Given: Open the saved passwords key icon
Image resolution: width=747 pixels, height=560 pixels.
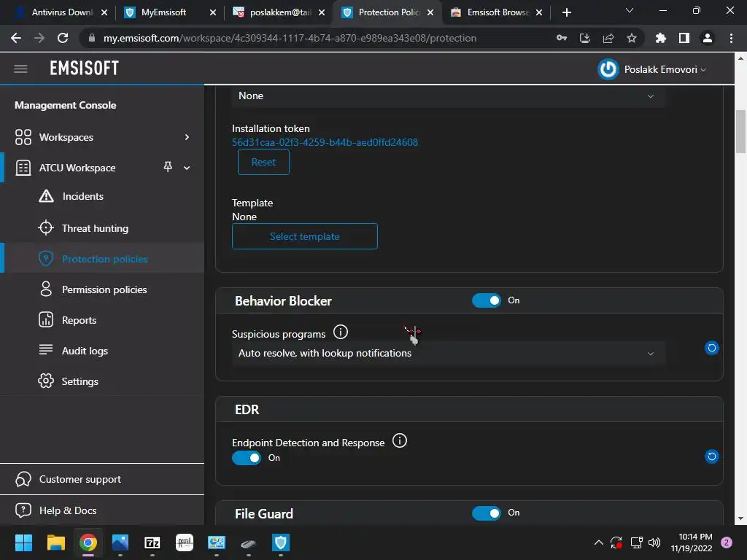Looking at the screenshot, I should [562, 38].
